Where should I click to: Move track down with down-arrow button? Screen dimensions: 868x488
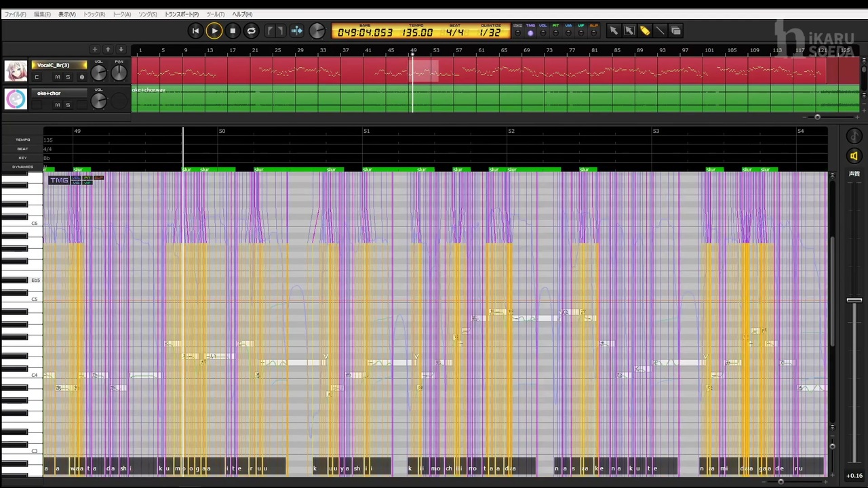pyautogui.click(x=121, y=49)
